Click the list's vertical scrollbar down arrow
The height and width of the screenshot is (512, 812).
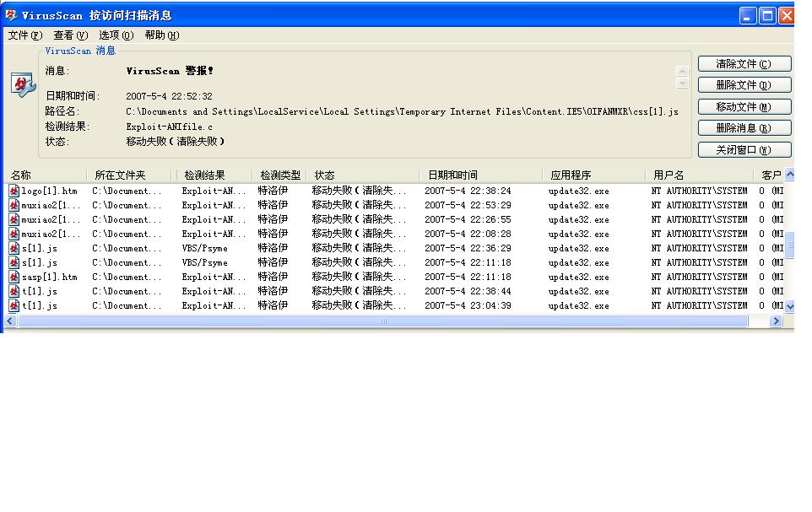pos(790,307)
